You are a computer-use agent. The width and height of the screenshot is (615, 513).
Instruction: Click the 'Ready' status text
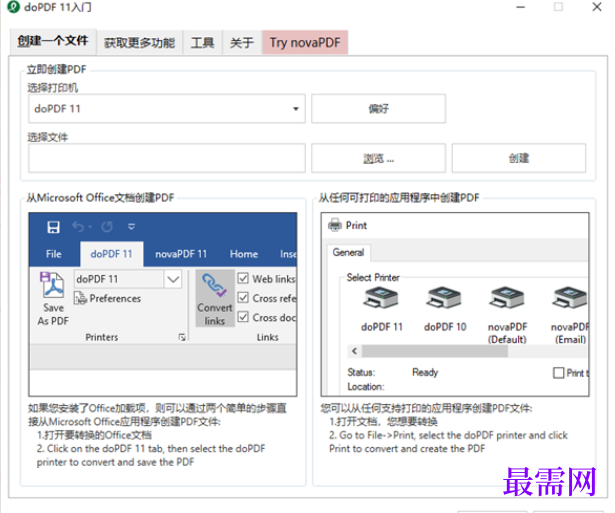(425, 372)
